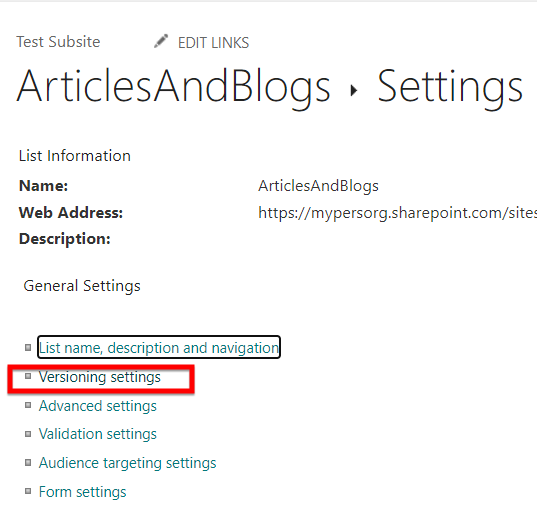Click the bullet icon beside Advanced settings

click(28, 405)
